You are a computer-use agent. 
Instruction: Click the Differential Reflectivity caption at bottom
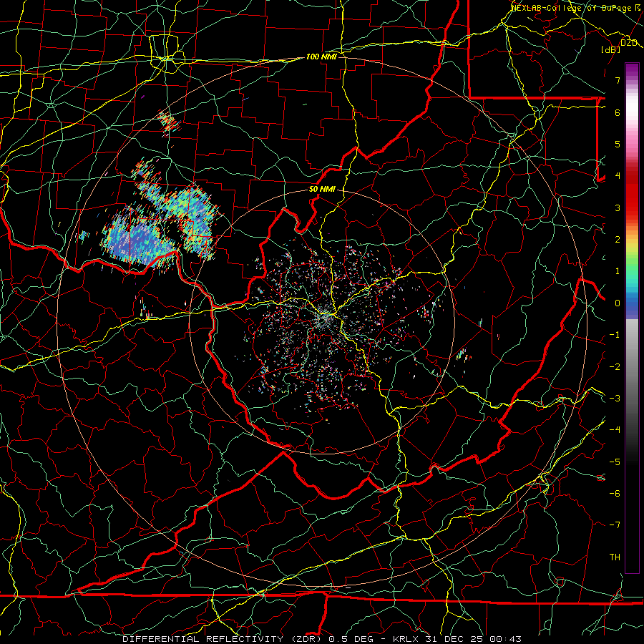(322, 639)
